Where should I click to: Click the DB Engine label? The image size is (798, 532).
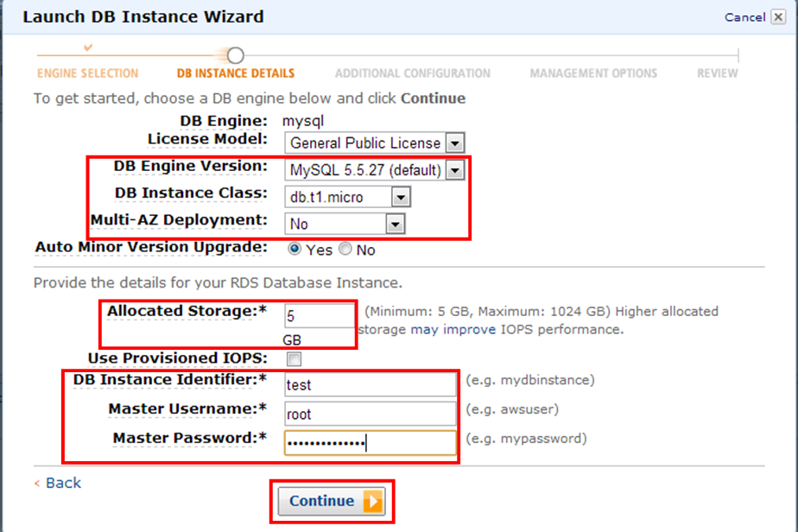pos(224,121)
